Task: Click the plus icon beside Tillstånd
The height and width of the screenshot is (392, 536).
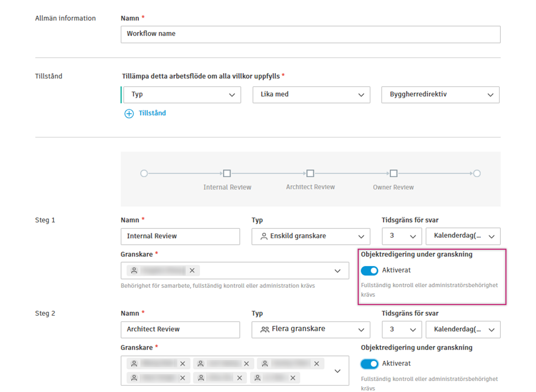Action: [x=129, y=114]
